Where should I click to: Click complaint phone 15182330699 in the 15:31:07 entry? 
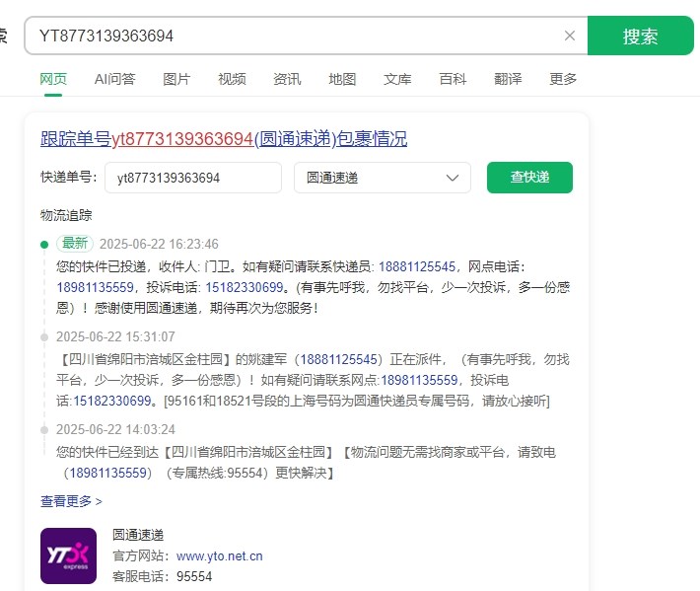tap(112, 401)
